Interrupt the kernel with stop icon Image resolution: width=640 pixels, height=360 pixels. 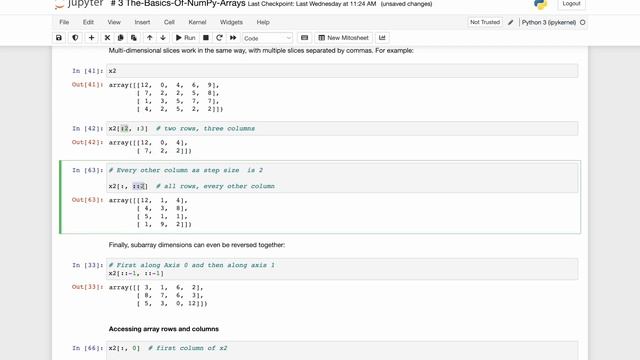206,38
